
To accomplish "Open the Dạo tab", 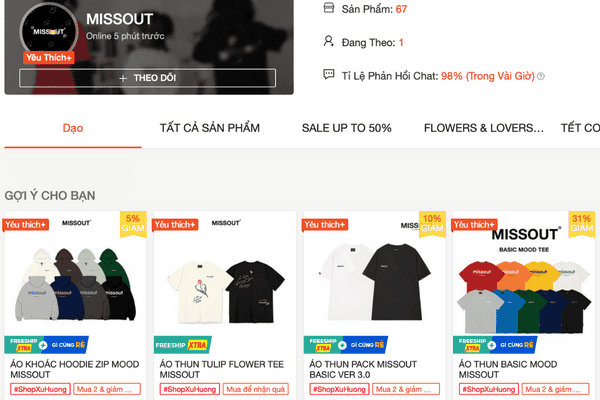I will coord(73,128).
